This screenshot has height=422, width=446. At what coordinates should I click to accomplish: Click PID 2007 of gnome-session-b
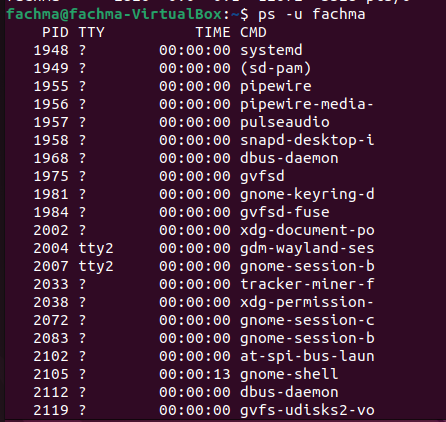point(51,266)
